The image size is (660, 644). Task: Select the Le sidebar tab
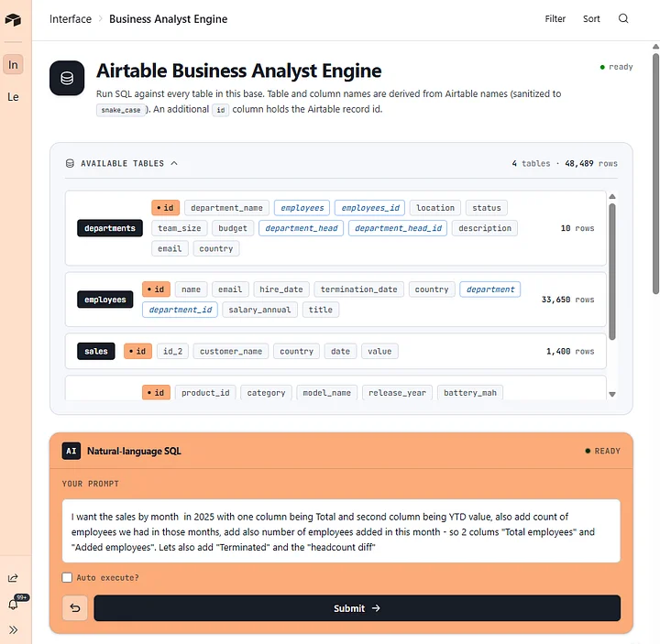tap(13, 97)
